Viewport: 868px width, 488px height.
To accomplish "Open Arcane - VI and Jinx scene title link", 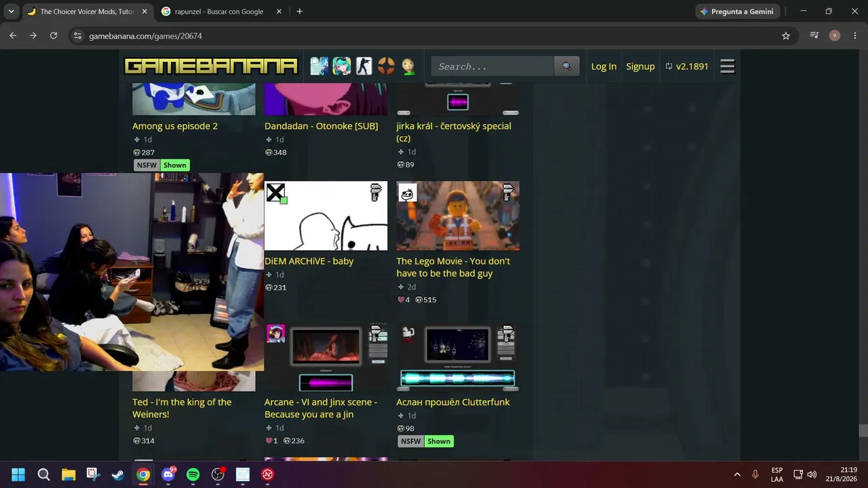I will coord(321,408).
